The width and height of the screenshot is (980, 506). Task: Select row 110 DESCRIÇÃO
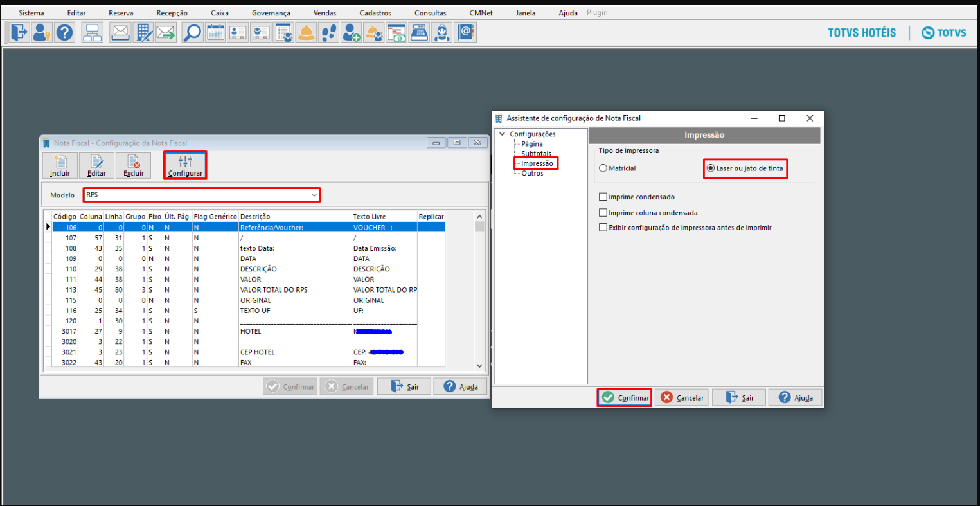[244, 269]
